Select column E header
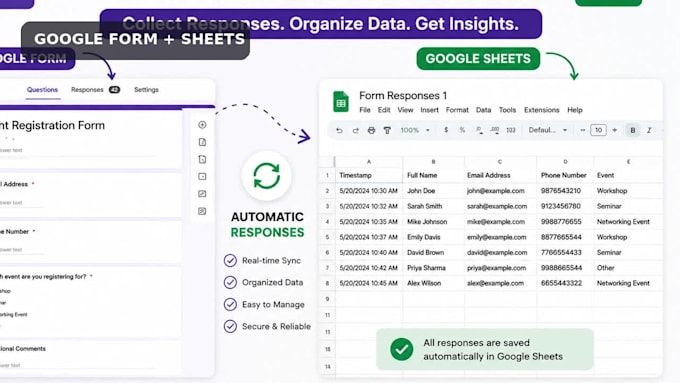This screenshot has height=383, width=680. (628, 162)
